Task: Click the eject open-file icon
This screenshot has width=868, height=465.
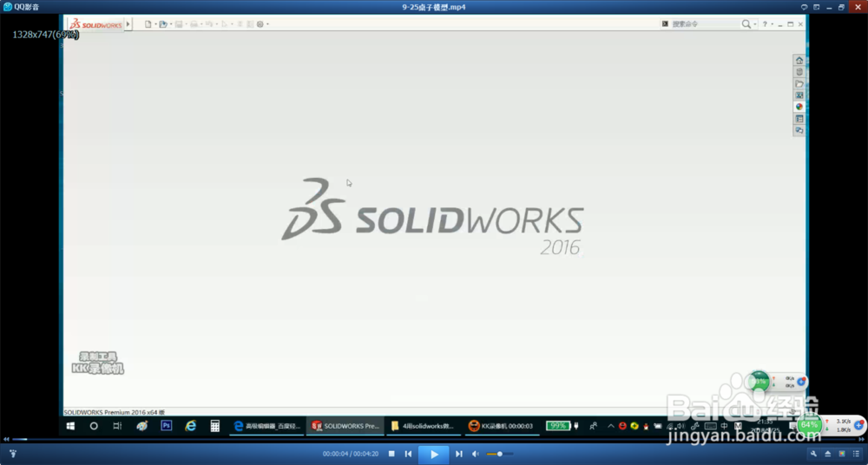Action: (827, 454)
